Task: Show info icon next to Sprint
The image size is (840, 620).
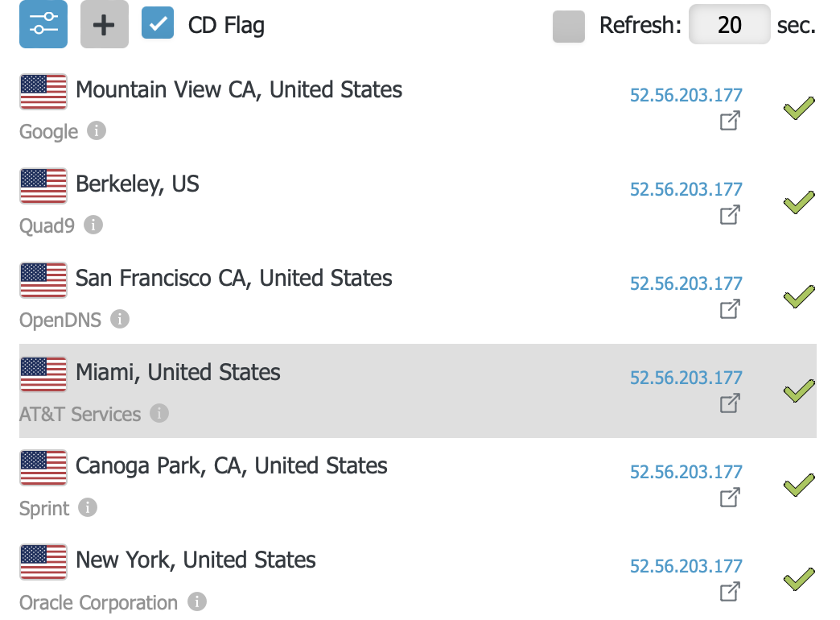Action: (x=89, y=507)
